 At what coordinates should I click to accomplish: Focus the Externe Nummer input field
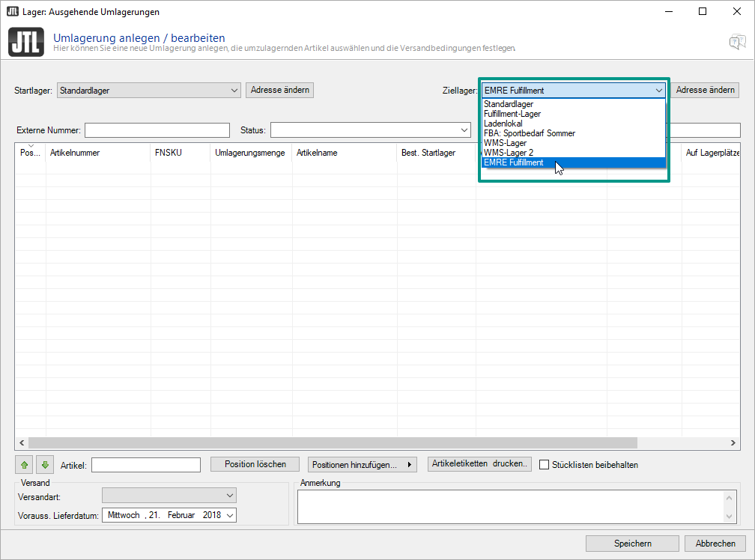point(157,130)
